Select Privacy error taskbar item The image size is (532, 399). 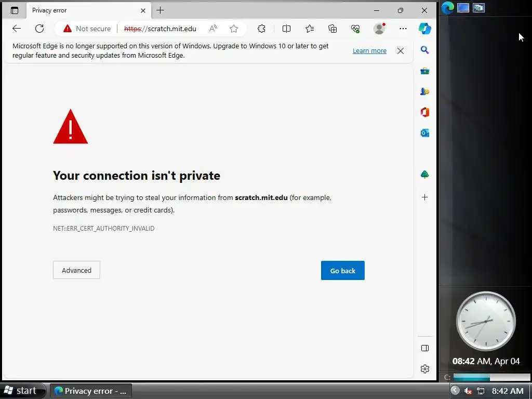[90, 391]
